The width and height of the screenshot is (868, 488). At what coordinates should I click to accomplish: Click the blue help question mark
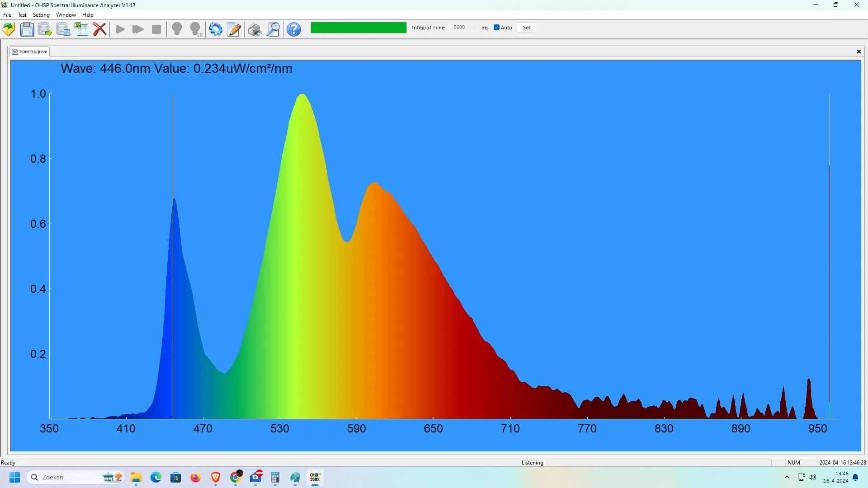[x=294, y=29]
